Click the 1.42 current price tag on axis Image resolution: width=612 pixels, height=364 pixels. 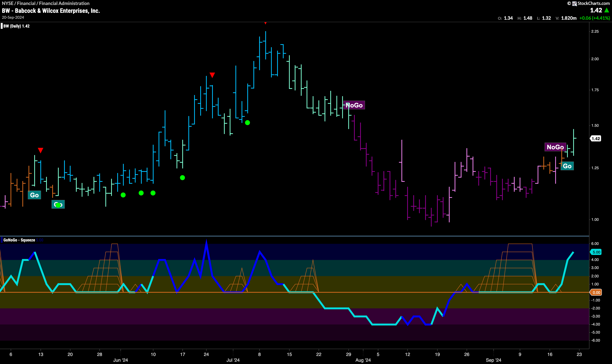(x=596, y=139)
